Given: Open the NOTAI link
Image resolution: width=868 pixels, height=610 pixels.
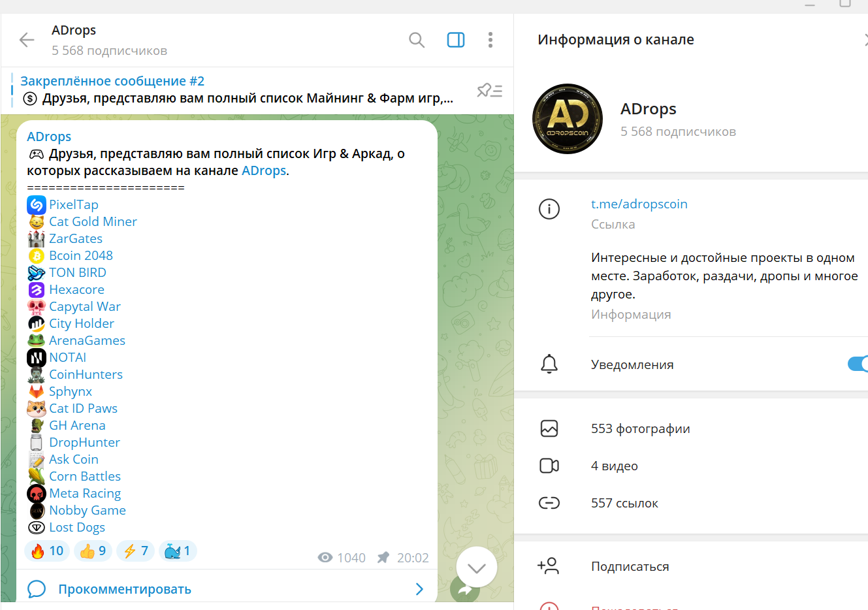Looking at the screenshot, I should click(x=68, y=357).
